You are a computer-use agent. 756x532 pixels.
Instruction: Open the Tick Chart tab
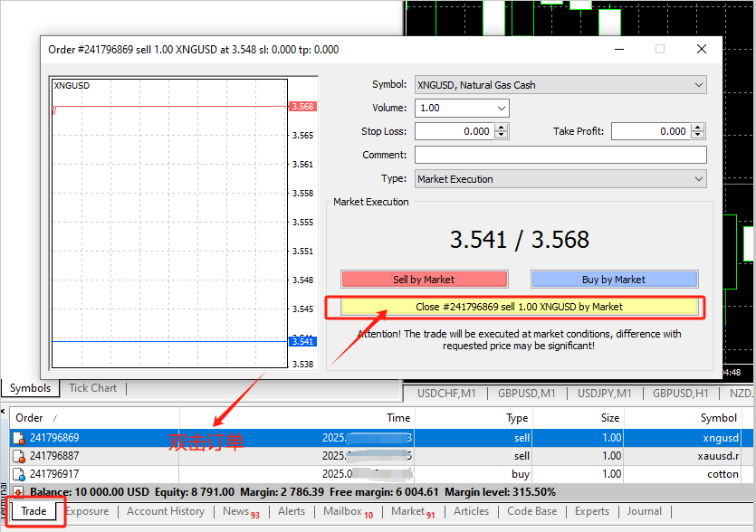[x=92, y=388]
